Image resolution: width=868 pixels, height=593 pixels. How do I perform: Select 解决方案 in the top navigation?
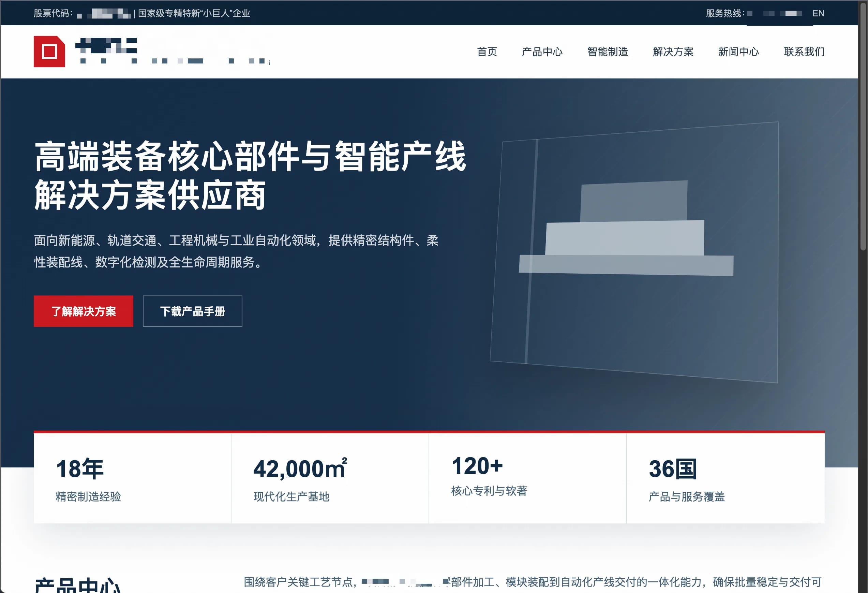point(673,52)
